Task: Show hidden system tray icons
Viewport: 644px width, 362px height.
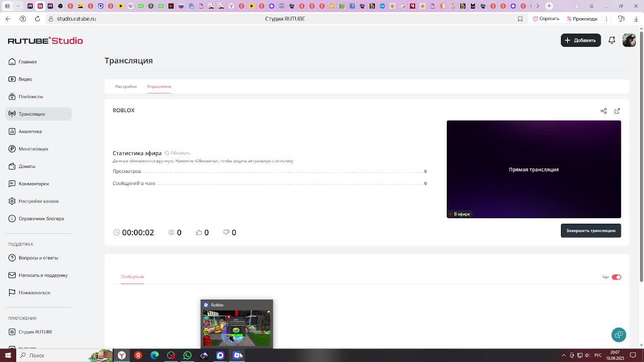Action: pos(563,355)
